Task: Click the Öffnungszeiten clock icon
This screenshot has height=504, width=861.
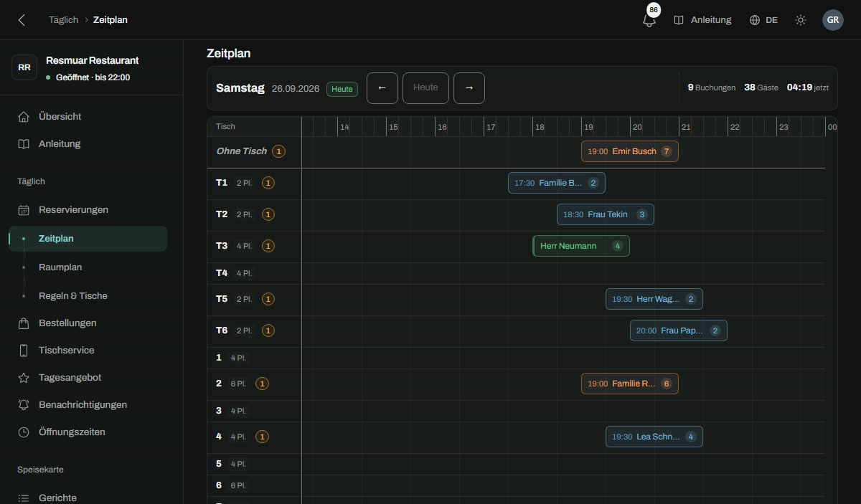Action: point(24,432)
